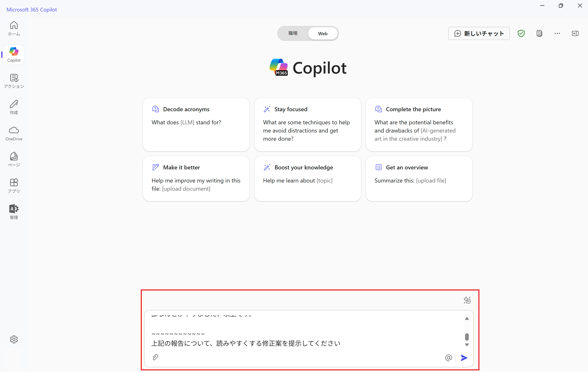Switch to the Web tab

click(x=323, y=33)
